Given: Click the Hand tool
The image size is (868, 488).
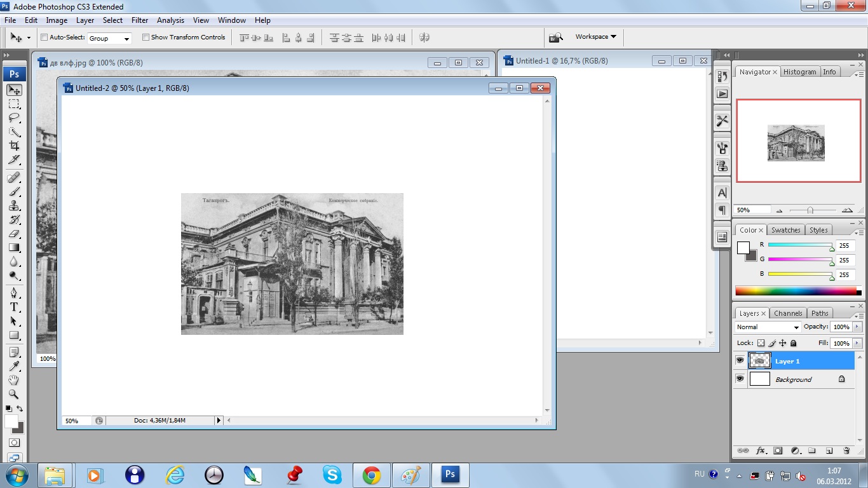Looking at the screenshot, I should pyautogui.click(x=14, y=380).
